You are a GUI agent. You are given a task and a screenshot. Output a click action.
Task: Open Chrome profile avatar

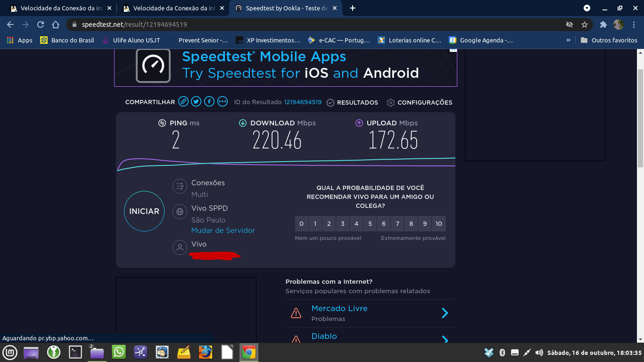coord(619,25)
